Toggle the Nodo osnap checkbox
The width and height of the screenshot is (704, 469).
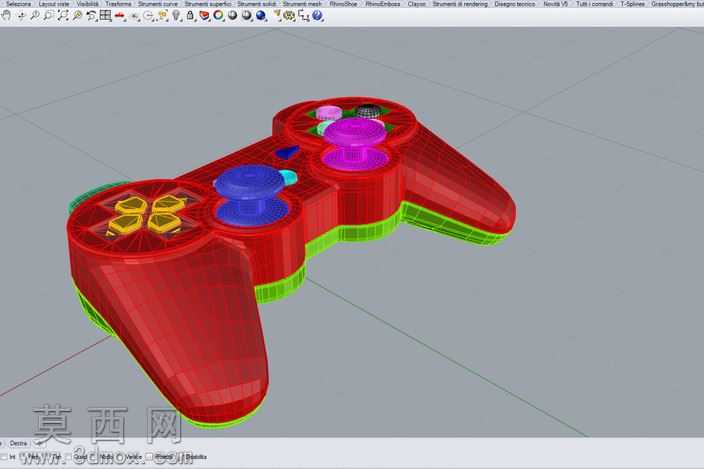(92, 457)
